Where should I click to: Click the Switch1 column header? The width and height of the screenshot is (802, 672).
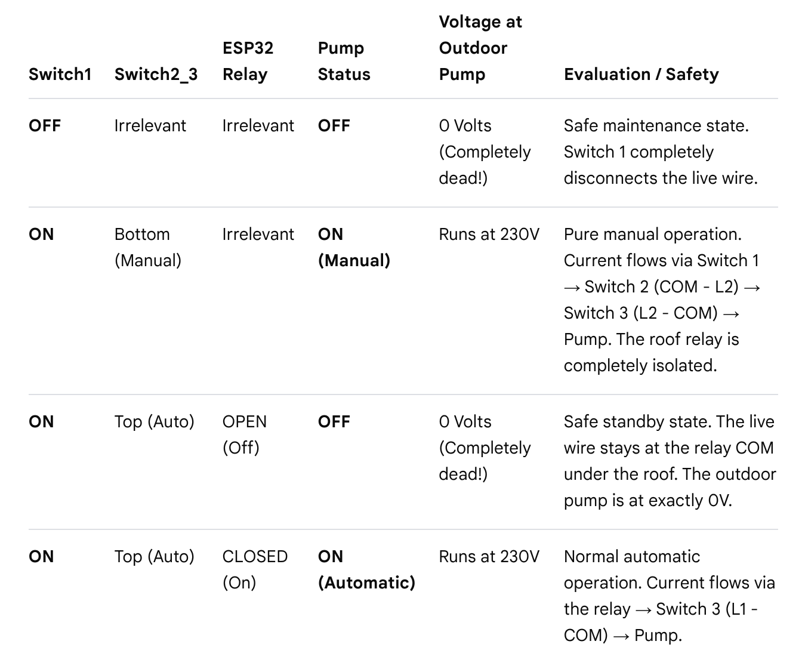pos(60,75)
